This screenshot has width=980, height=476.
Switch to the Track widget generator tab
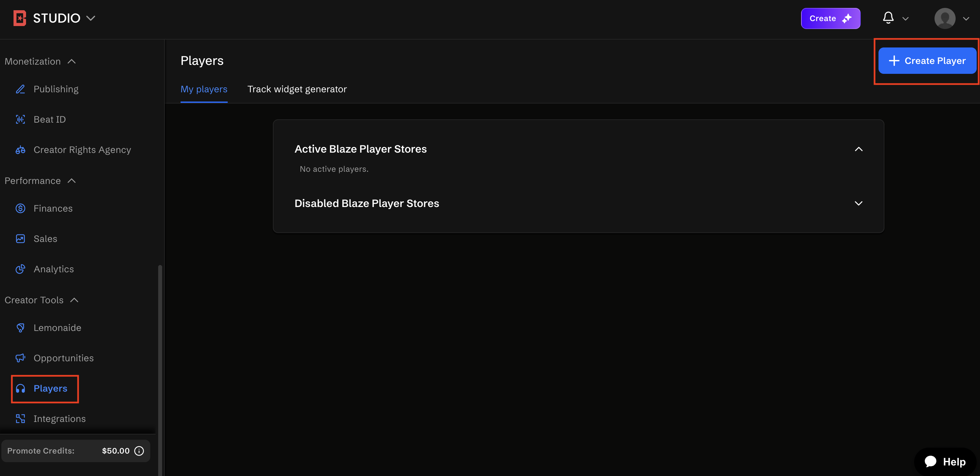[x=297, y=89]
